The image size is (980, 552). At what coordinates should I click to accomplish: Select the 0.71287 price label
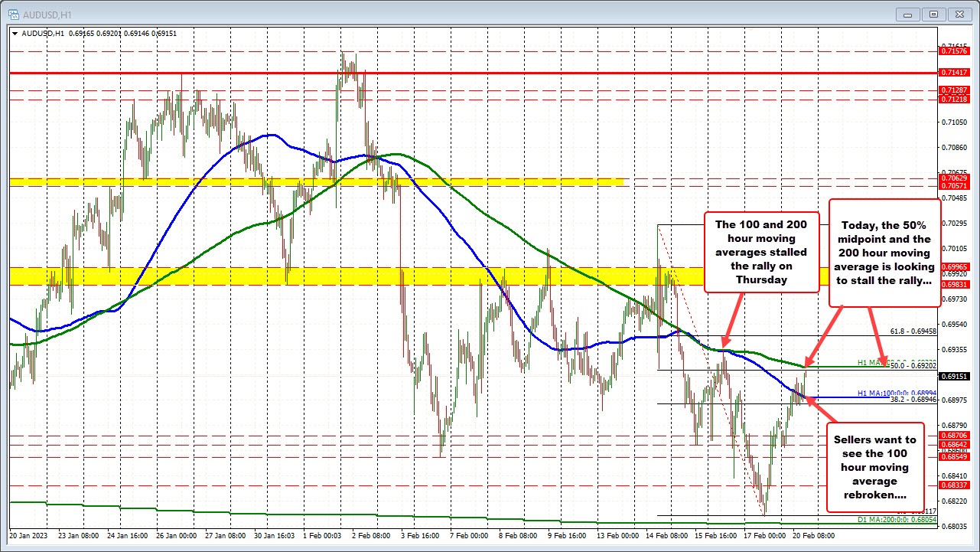pyautogui.click(x=954, y=90)
